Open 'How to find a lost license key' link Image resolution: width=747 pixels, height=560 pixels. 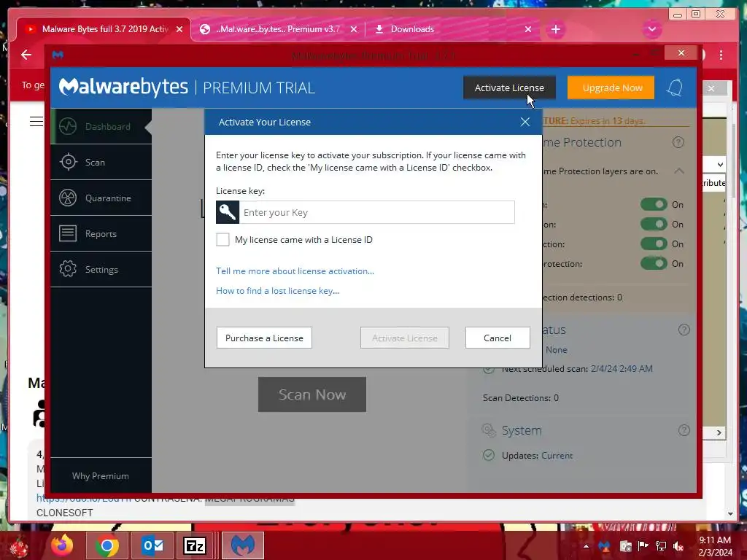point(277,291)
